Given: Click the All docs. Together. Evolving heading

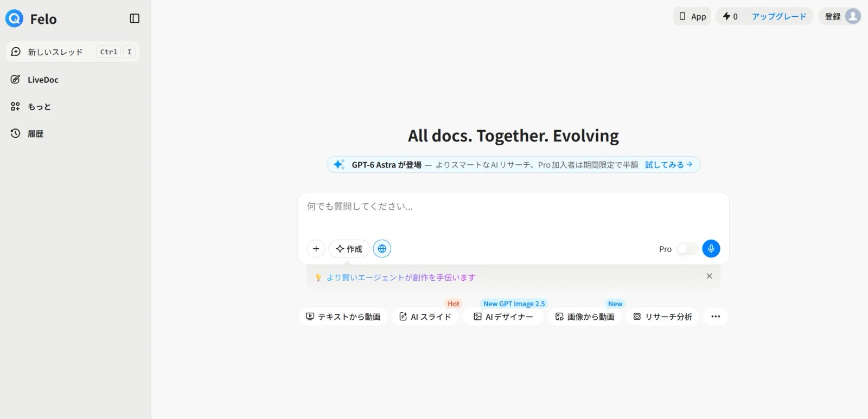Looking at the screenshot, I should (x=513, y=136).
